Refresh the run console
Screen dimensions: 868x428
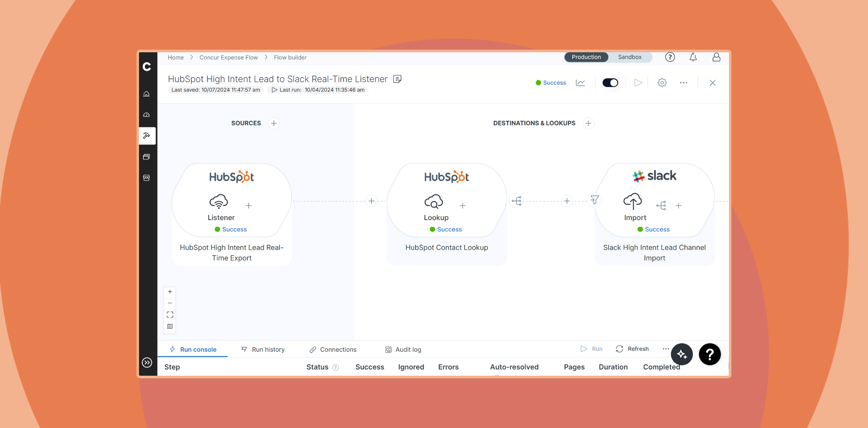(x=632, y=349)
